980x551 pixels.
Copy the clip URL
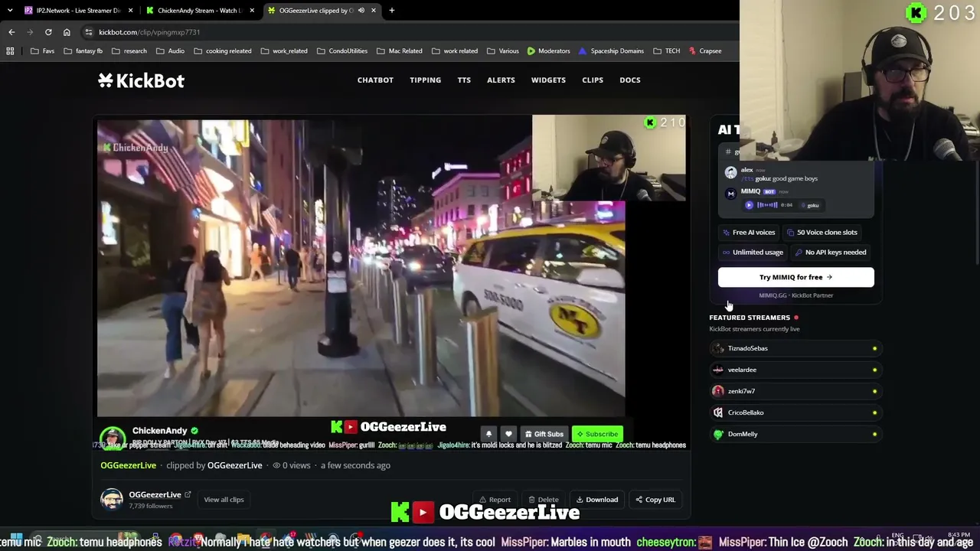pos(655,500)
